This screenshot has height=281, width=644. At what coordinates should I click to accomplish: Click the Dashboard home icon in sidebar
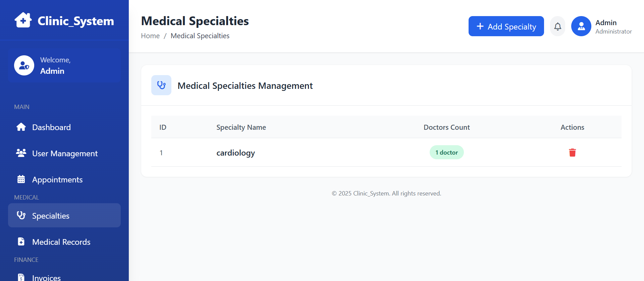tap(21, 127)
